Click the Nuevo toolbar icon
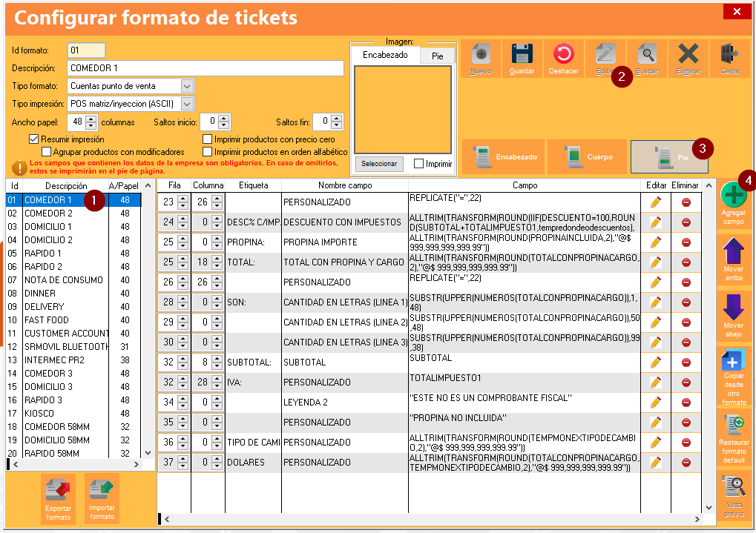Screen dimensions: 756x533 click(x=481, y=59)
